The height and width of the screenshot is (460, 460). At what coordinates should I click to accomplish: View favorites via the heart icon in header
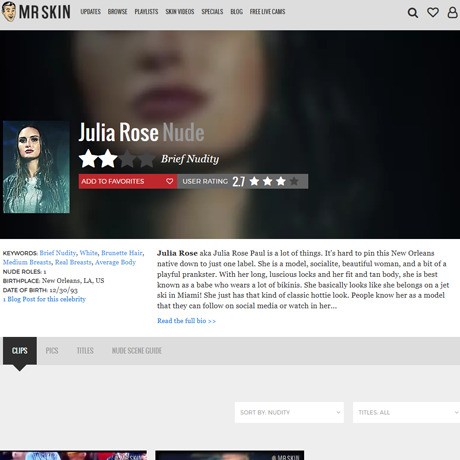point(433,12)
